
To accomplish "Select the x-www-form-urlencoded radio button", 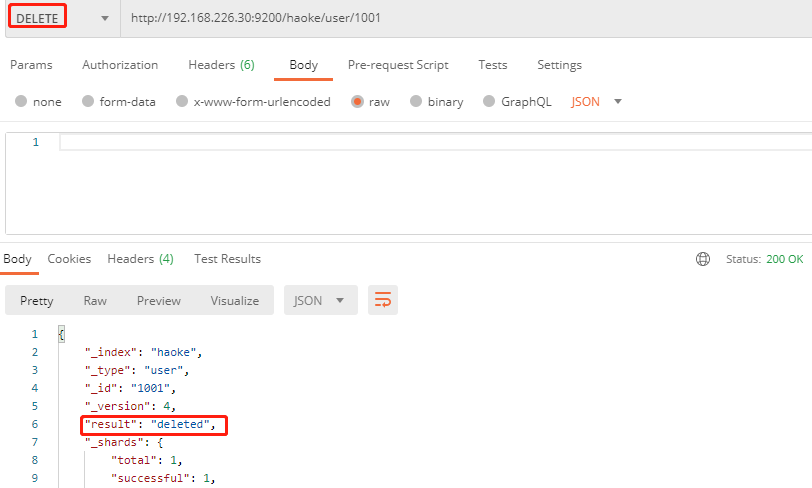I will click(182, 101).
